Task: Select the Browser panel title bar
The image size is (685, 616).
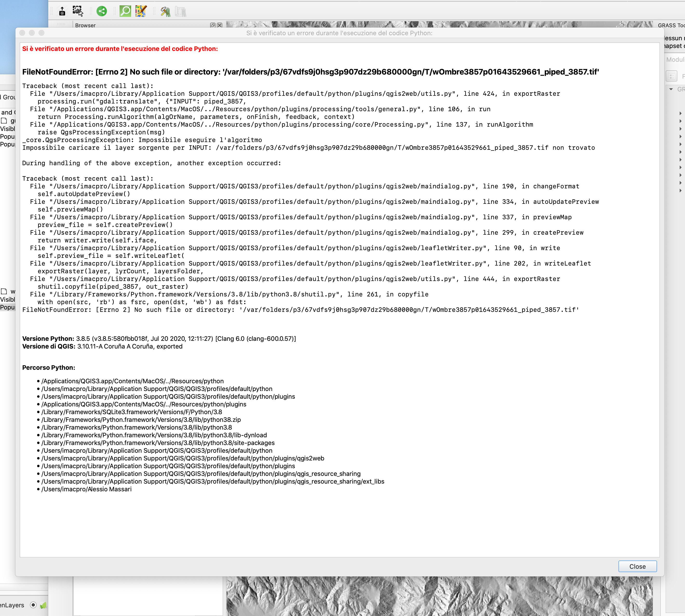Action: point(86,25)
